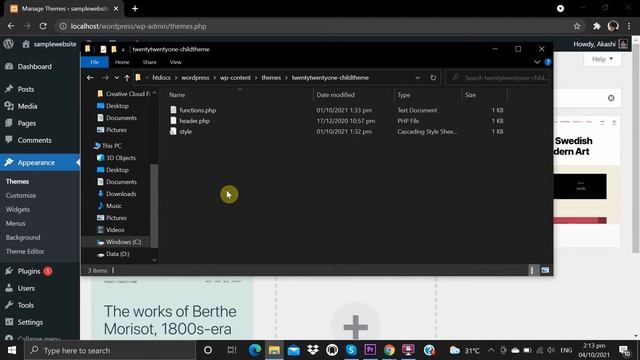Select Data (D:) drive

point(113,254)
